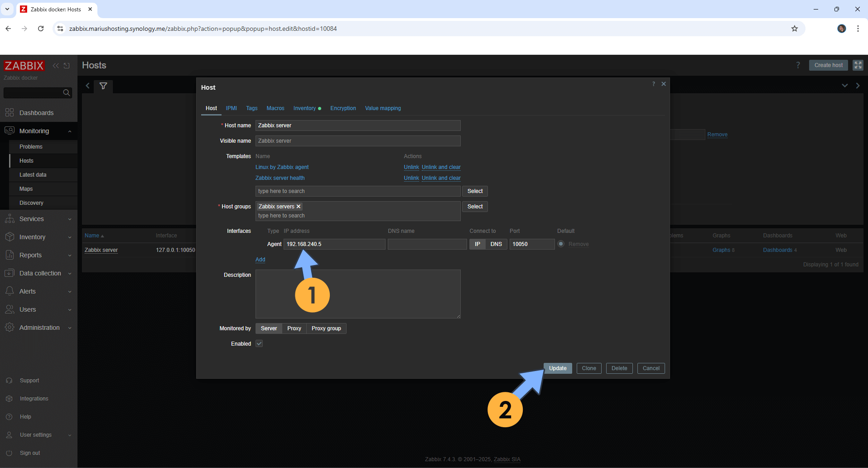Select the Default interface radio button
The height and width of the screenshot is (468, 868).
click(x=561, y=244)
